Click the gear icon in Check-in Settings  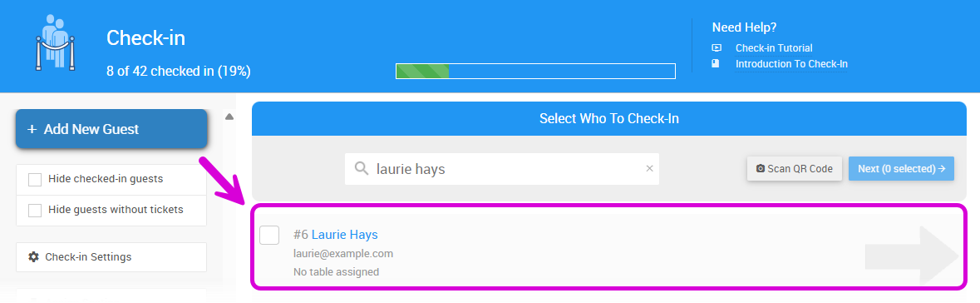34,256
